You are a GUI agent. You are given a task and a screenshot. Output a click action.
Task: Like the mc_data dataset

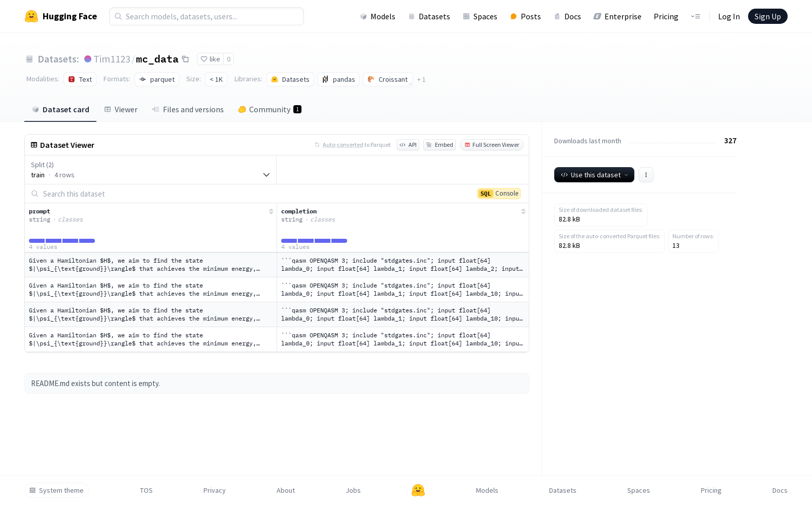click(x=210, y=59)
